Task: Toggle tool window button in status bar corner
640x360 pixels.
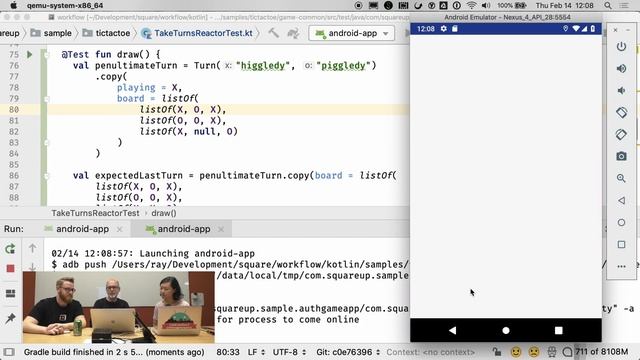Action: pyautogui.click(x=9, y=352)
